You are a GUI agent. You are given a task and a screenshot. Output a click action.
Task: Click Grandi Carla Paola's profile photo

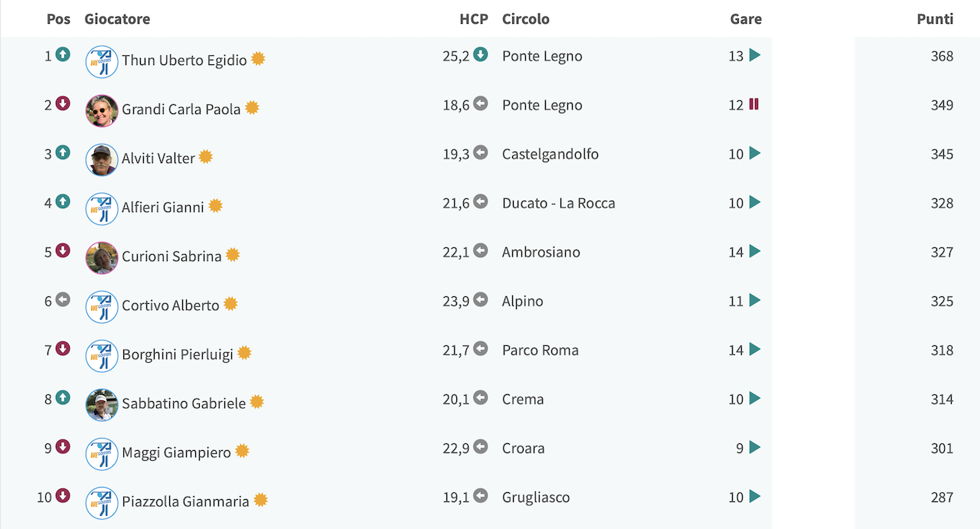102,111
